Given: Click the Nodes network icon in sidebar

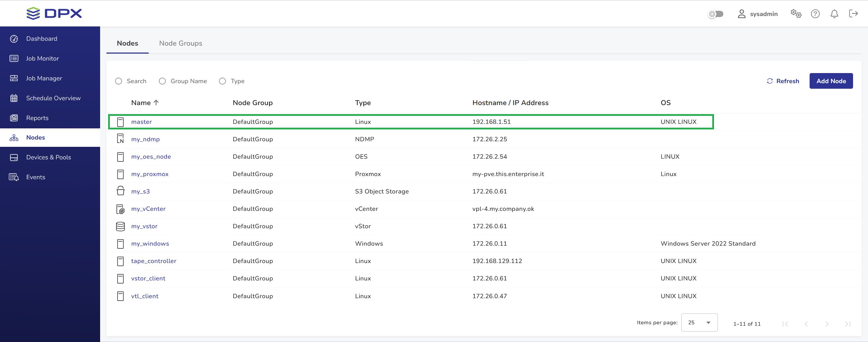Looking at the screenshot, I should pos(14,138).
